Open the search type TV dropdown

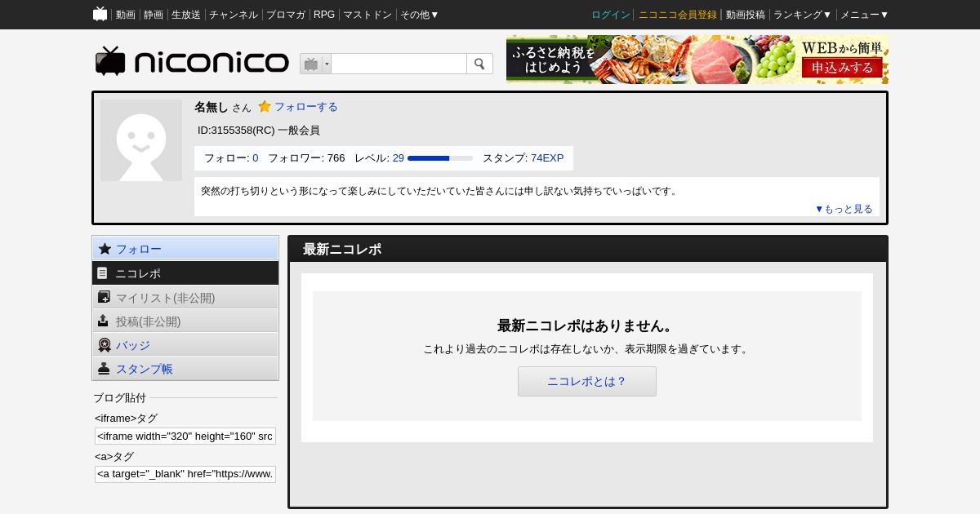point(315,64)
